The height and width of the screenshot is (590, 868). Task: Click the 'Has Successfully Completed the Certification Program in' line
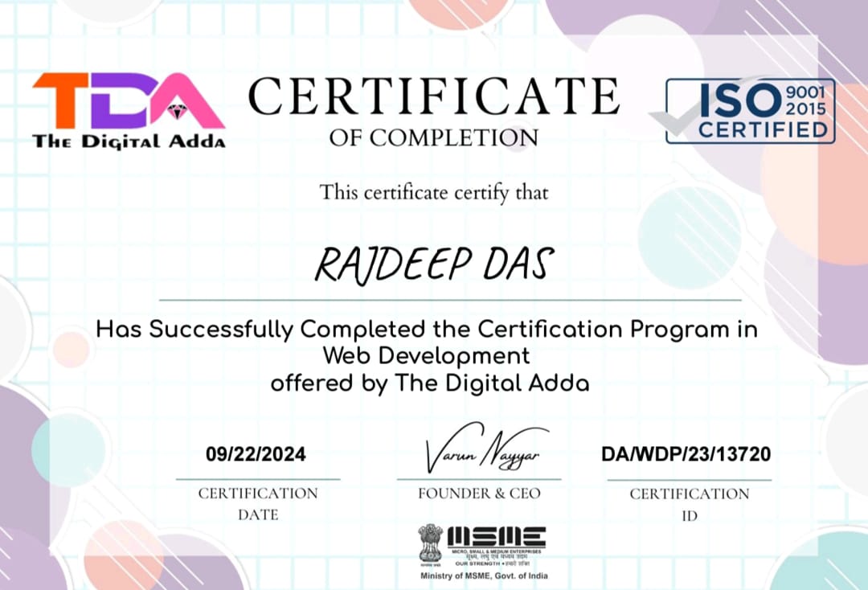[x=427, y=330]
